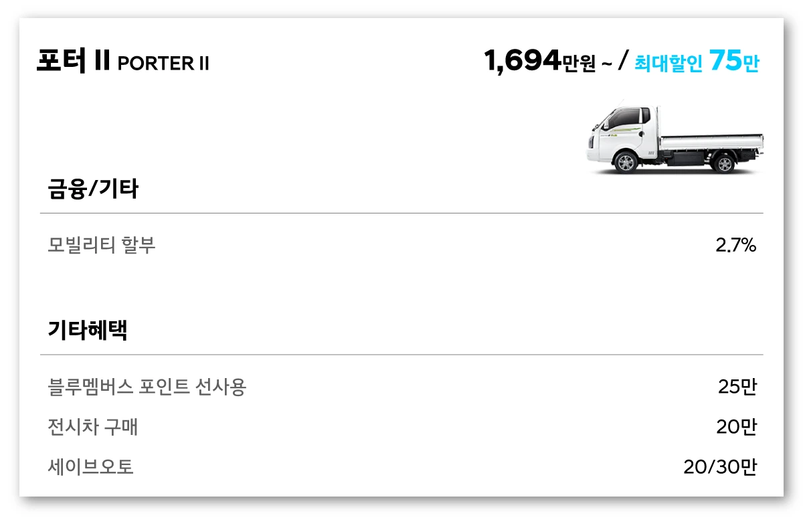Select the 금융/기타 section heading
Viewport: 803px width, 532px height.
click(93, 189)
